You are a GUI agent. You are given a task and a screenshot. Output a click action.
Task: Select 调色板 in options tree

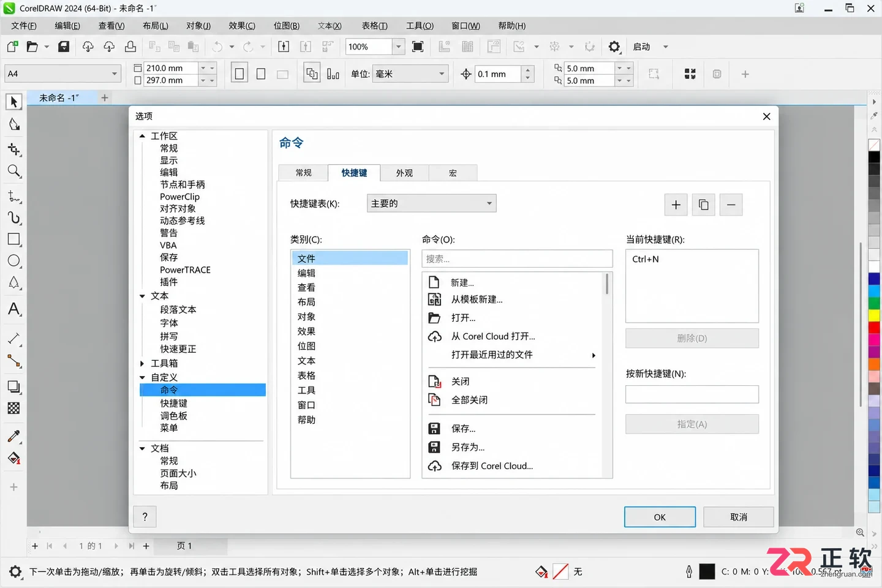(174, 415)
